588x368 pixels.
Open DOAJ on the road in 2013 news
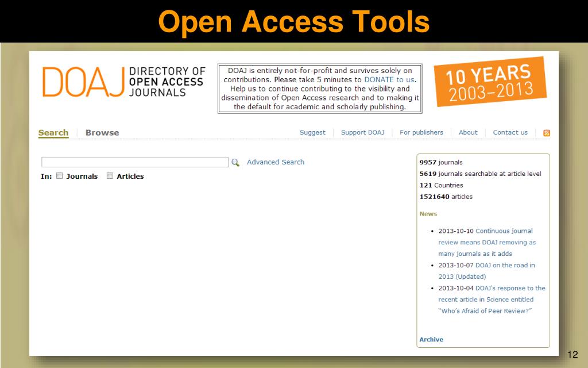(x=487, y=271)
